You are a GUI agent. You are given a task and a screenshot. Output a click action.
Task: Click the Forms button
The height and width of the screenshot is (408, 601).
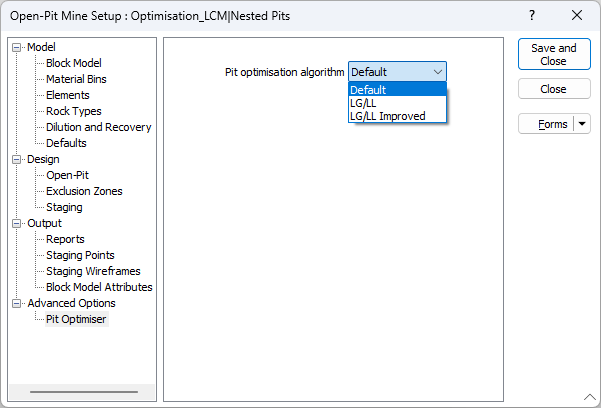click(546, 124)
